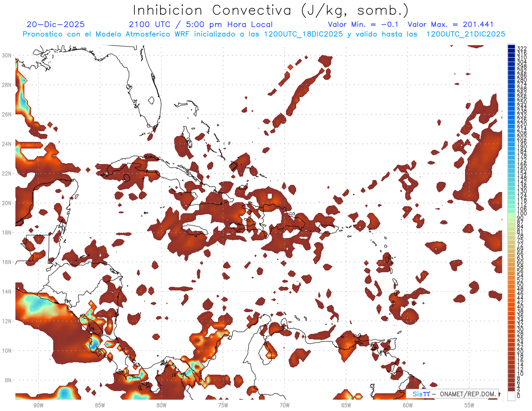Click the legend value '50'
The width and height of the screenshot is (532, 411).
point(520,284)
